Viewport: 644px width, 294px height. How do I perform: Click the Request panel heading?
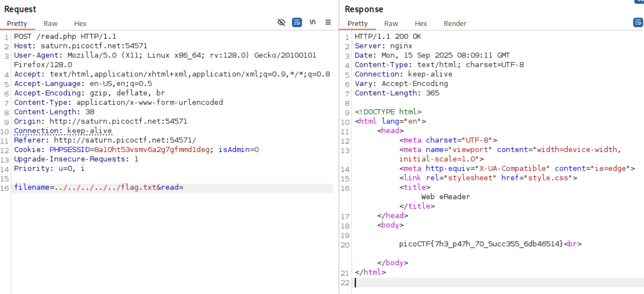coord(20,9)
